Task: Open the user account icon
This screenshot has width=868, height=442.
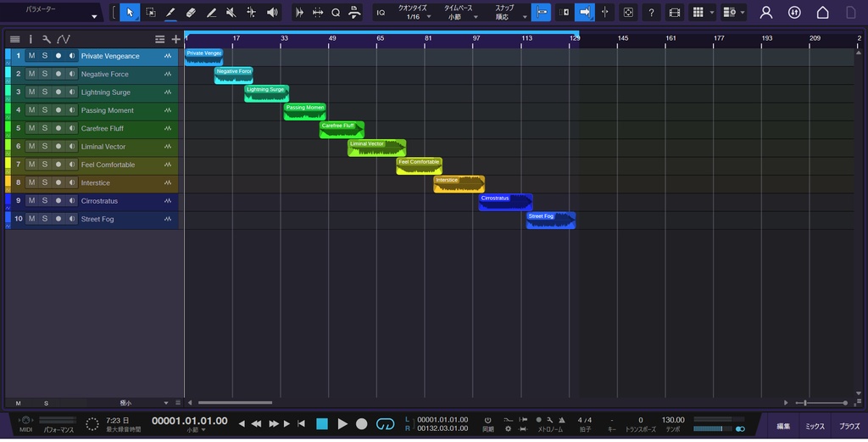Action: tap(766, 12)
